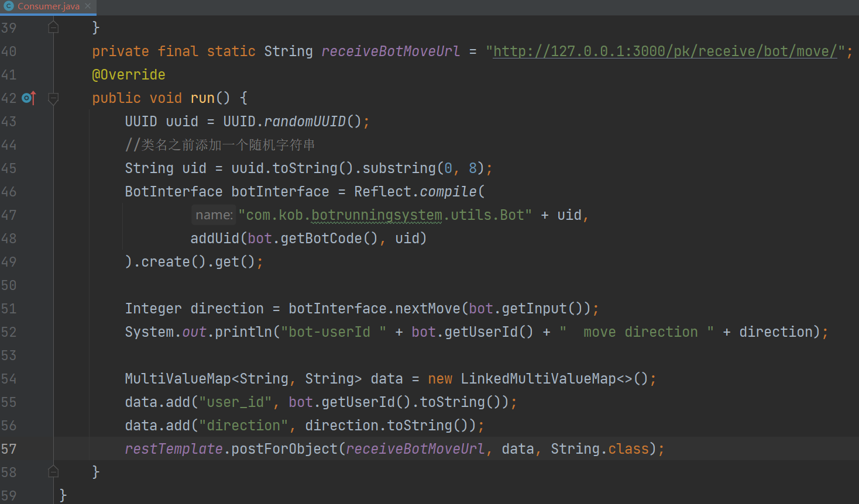The height and width of the screenshot is (504, 859).
Task: Click the botrunningsystem package string on line 47
Action: click(377, 215)
